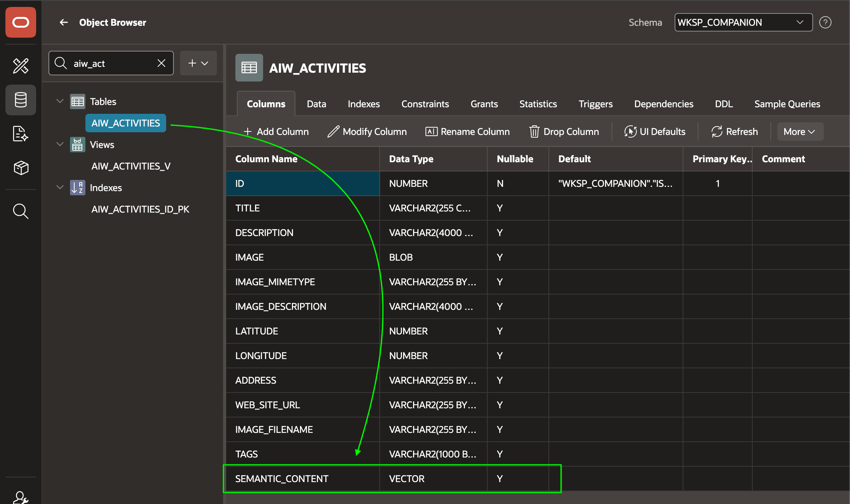Screen dimensions: 850x504
Task: Clear the aiw_act search text
Action: [x=162, y=63]
